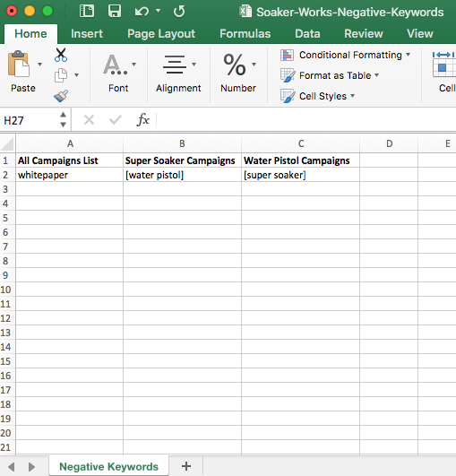This screenshot has height=476, width=456.
Task: Click the Conditional Formatting icon
Action: (287, 55)
